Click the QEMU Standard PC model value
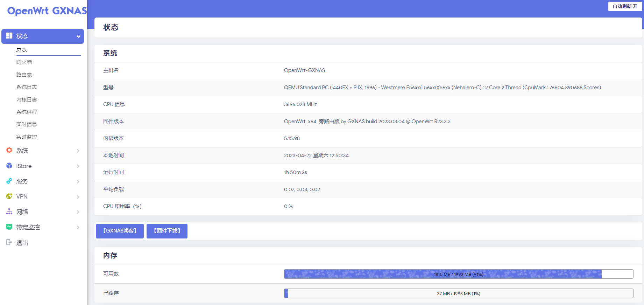 tap(442, 88)
